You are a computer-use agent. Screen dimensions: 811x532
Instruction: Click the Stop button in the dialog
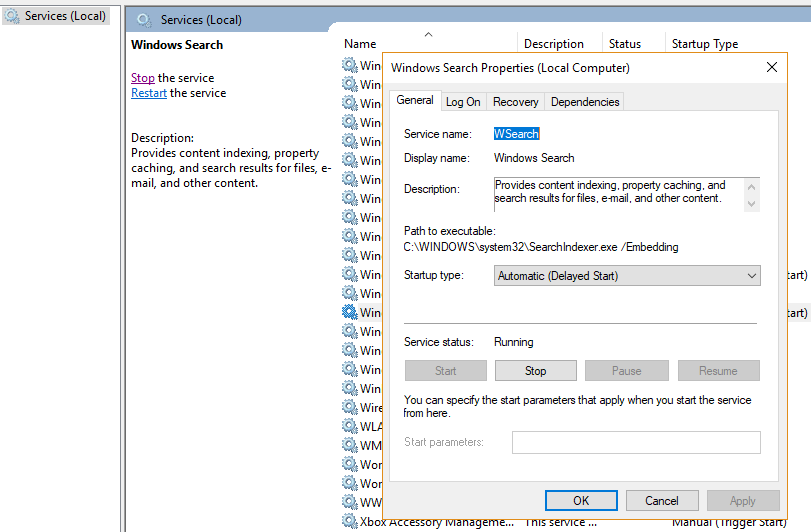535,371
